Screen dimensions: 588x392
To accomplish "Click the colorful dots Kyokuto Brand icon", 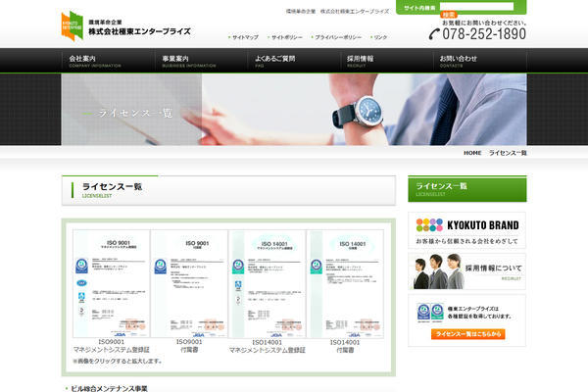I will click(x=429, y=225).
